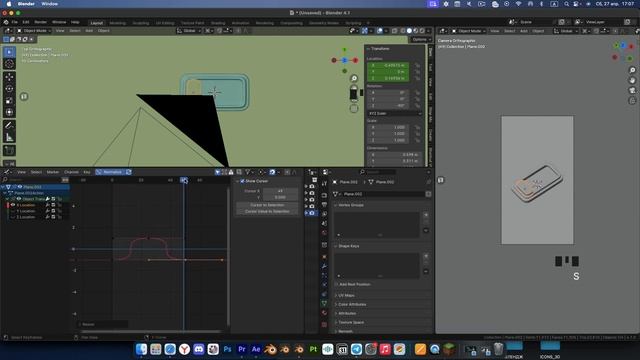Image resolution: width=640 pixels, height=360 pixels.
Task: Toggle visibility eye for Plane.002 channel
Action: (x=20, y=187)
